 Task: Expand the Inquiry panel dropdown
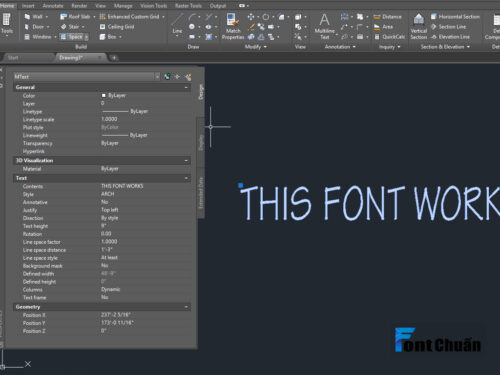click(x=398, y=47)
